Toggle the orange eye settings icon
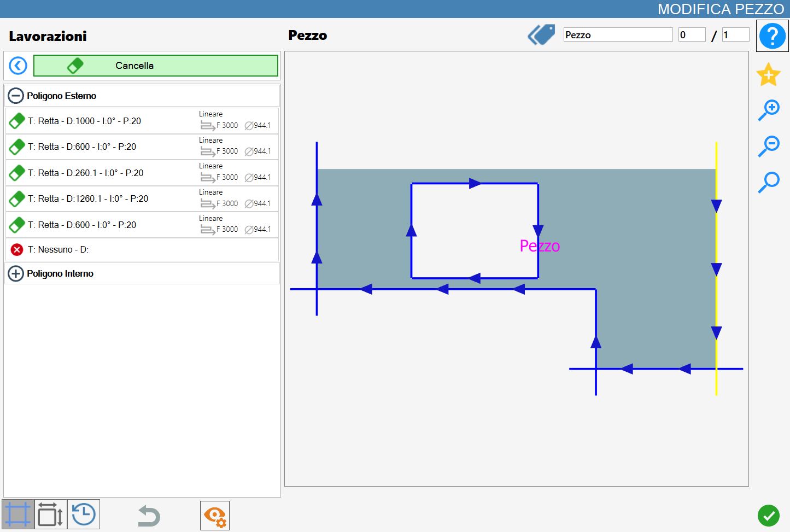The height and width of the screenshot is (532, 790). tap(215, 516)
